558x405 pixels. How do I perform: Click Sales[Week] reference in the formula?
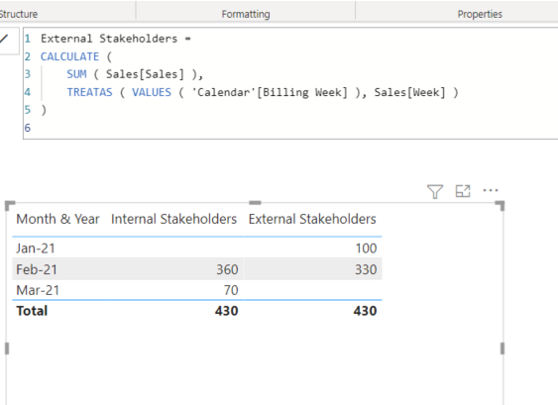(410, 92)
